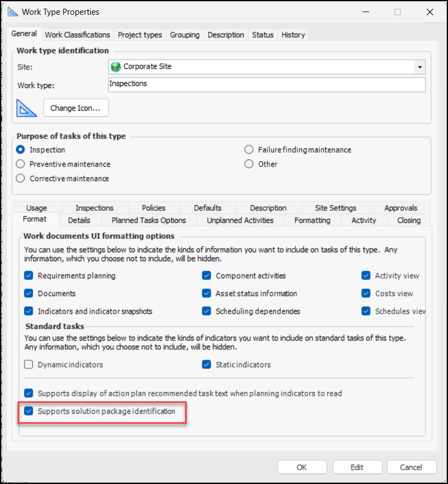Toggle the Schedules view checkbox

point(366,311)
